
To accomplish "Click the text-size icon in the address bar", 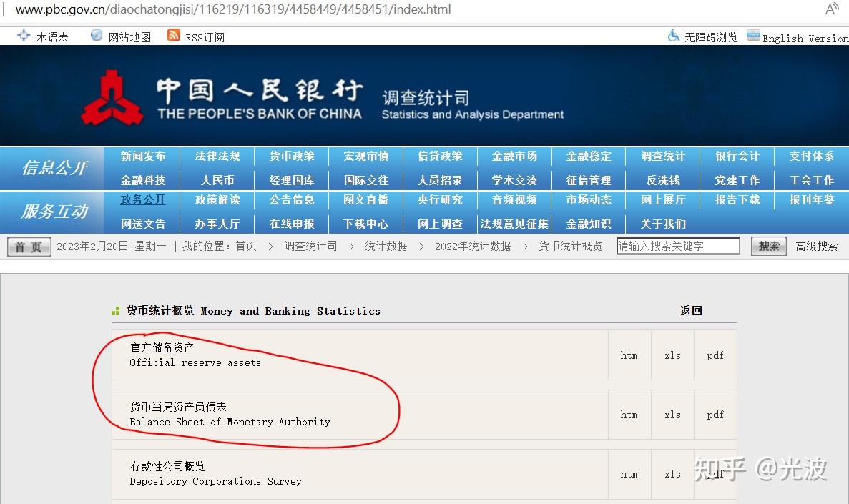I will tap(831, 9).
